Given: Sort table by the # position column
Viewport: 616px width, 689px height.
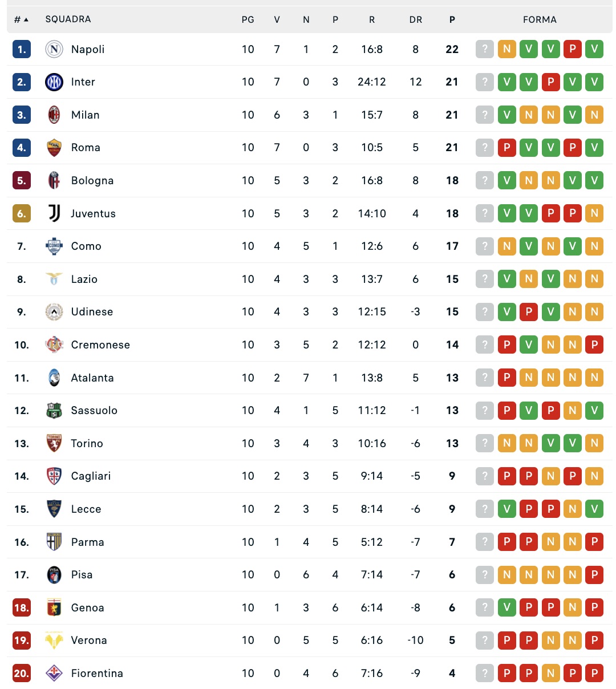Looking at the screenshot, I should coord(21,20).
